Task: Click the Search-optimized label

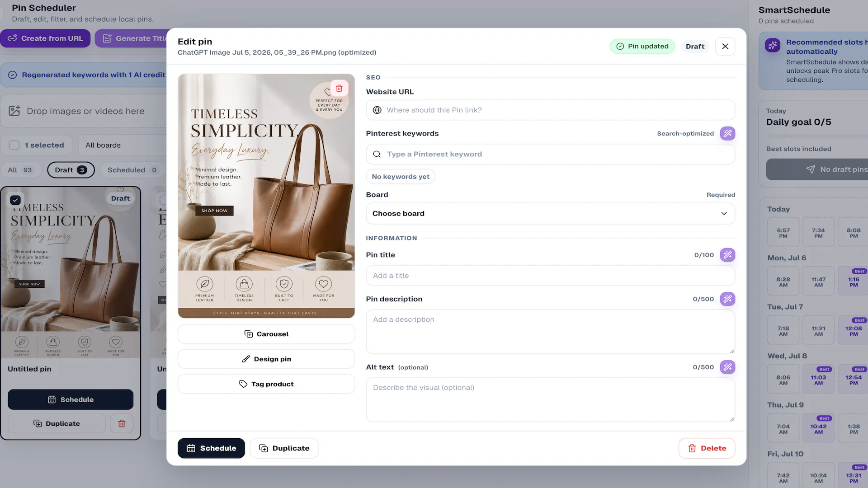Action: click(x=685, y=134)
